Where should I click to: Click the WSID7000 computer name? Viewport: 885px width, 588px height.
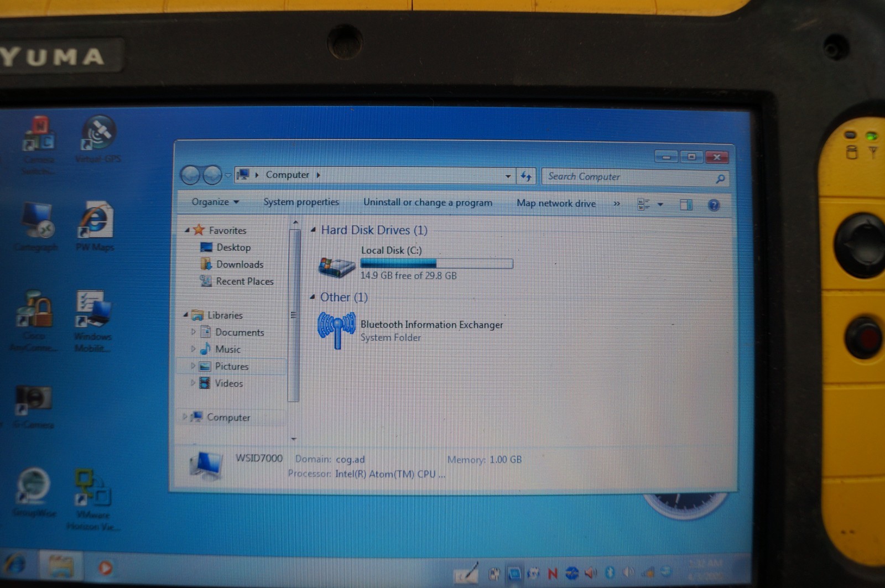pyautogui.click(x=259, y=459)
